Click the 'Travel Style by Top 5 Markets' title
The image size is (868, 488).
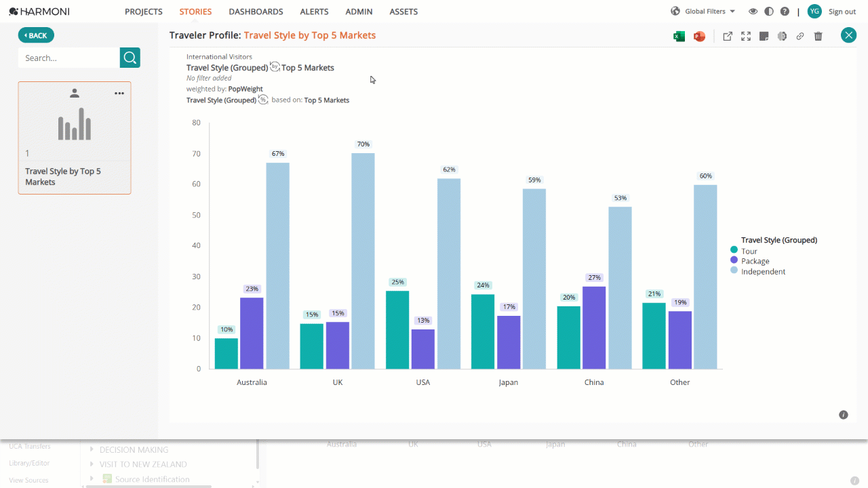tap(310, 35)
